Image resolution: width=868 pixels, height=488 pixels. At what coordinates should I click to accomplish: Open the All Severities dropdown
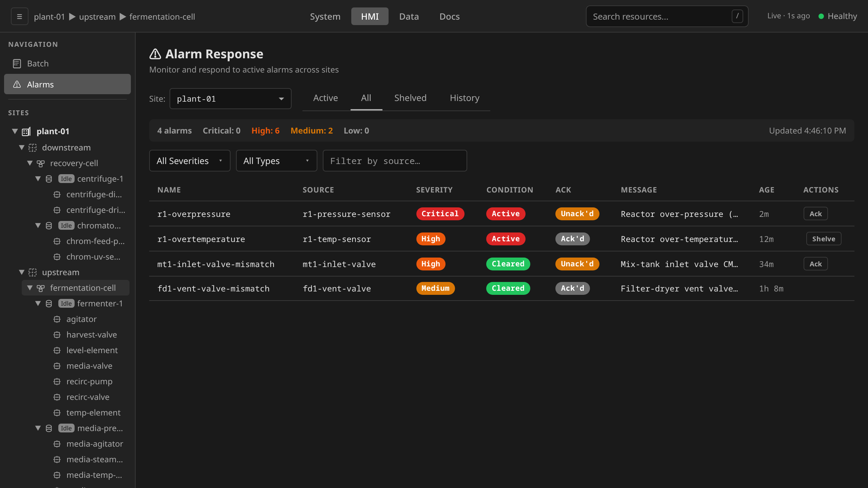(190, 161)
